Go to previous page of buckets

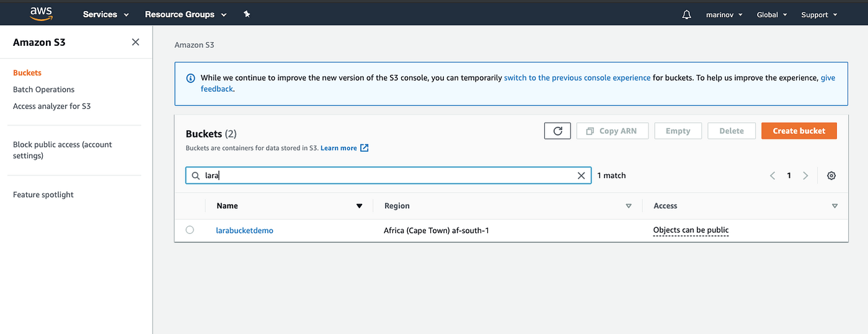pos(773,176)
